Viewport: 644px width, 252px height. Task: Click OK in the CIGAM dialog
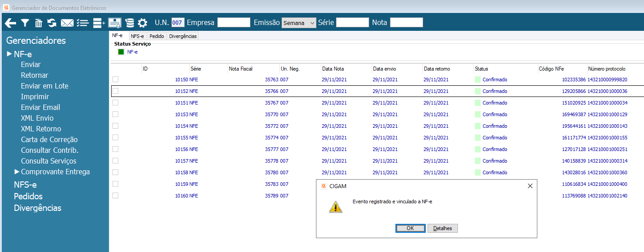[x=410, y=228]
